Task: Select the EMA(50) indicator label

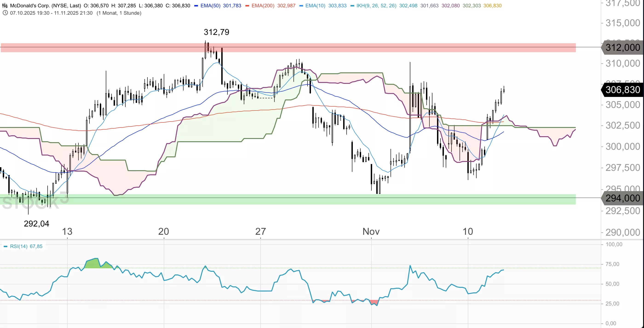Action: [x=210, y=6]
